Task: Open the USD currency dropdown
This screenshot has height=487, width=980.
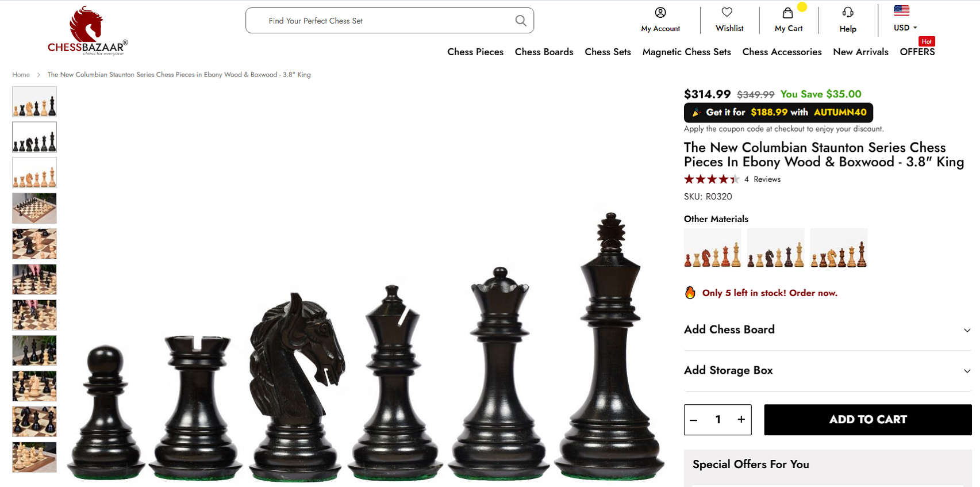Action: (905, 28)
